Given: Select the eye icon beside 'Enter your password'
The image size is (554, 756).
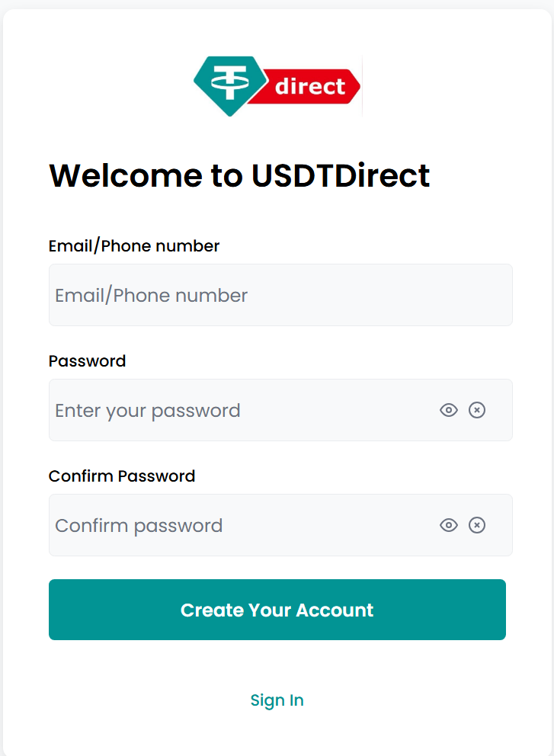Looking at the screenshot, I should pyautogui.click(x=448, y=410).
